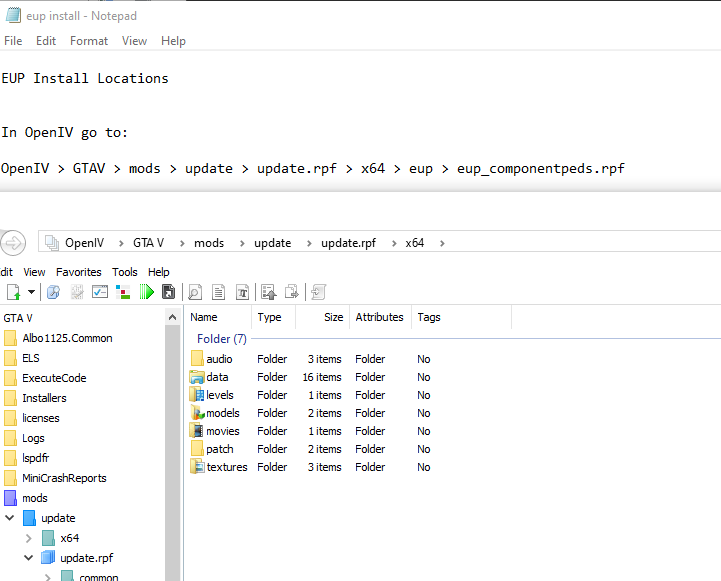
Task: Sort by Size column header
Action: (323, 317)
